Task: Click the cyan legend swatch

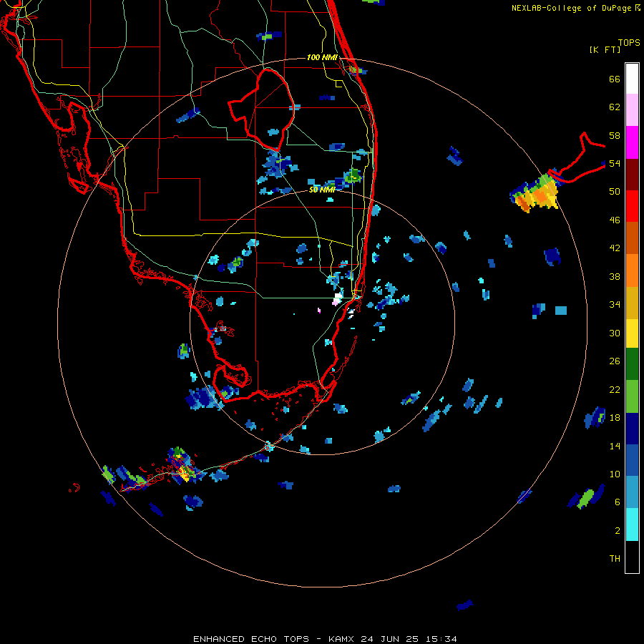Action: (632, 525)
